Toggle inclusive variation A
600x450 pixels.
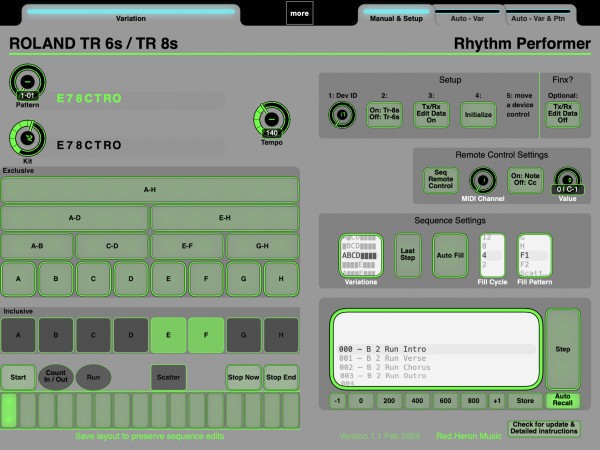point(18,335)
